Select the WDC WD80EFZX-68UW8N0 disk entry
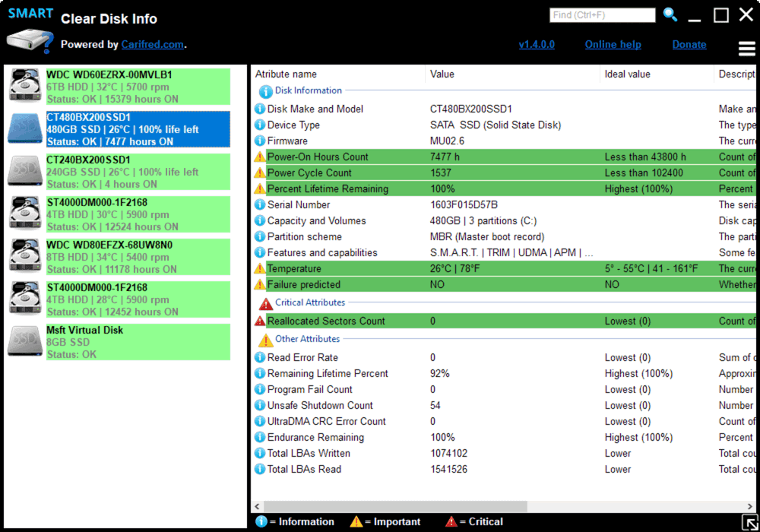 tap(138, 258)
